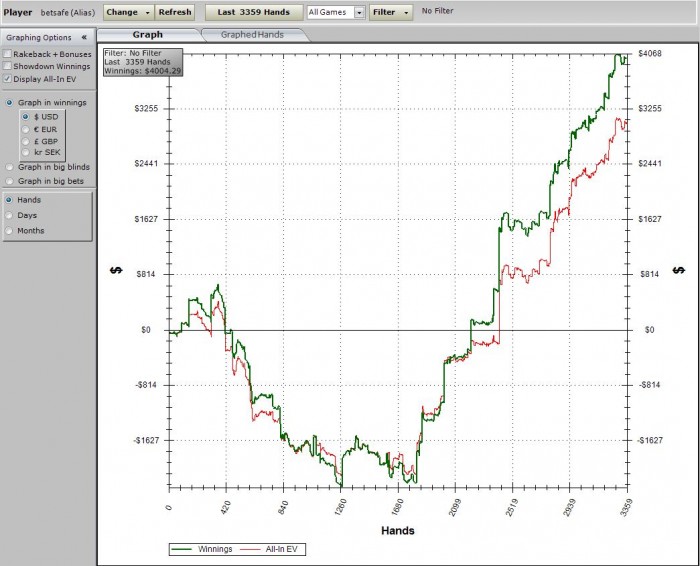
Task: Click the No Filter status text
Action: click(x=438, y=11)
